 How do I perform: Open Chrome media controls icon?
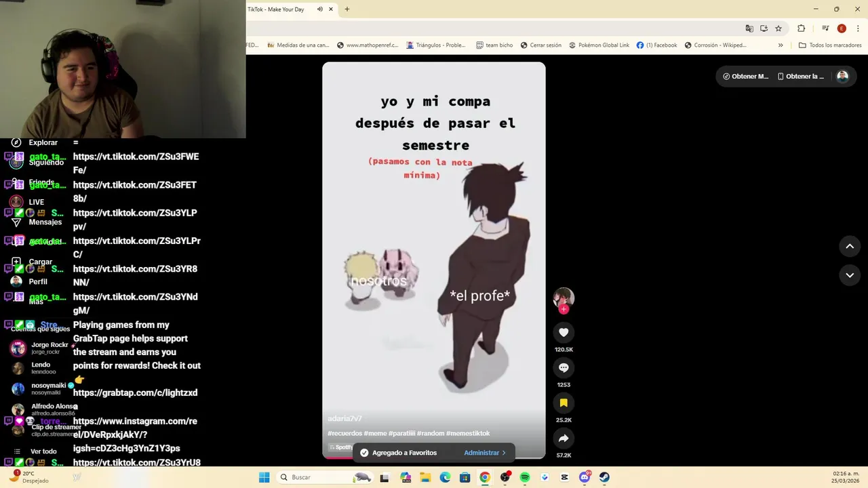pyautogui.click(x=825, y=28)
